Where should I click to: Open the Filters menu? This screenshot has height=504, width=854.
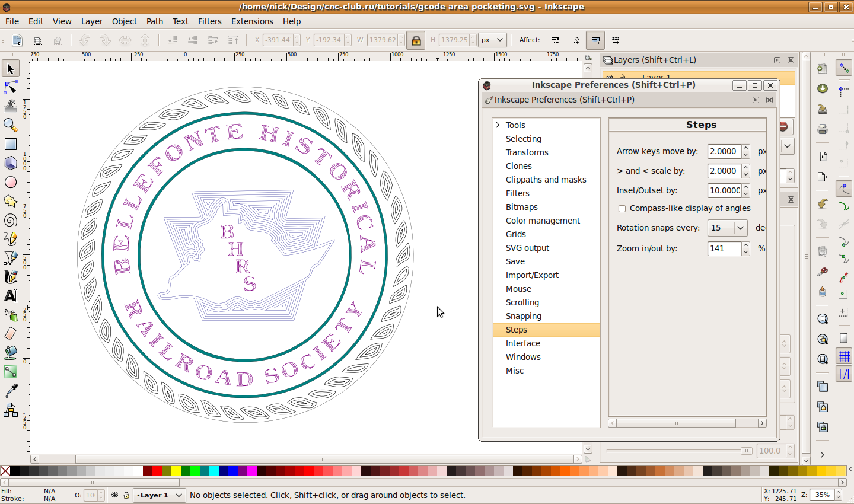(x=210, y=21)
